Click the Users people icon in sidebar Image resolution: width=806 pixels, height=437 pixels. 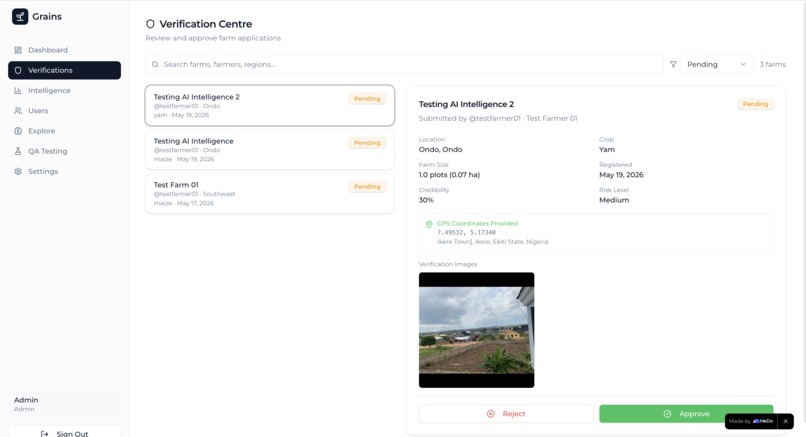click(18, 111)
